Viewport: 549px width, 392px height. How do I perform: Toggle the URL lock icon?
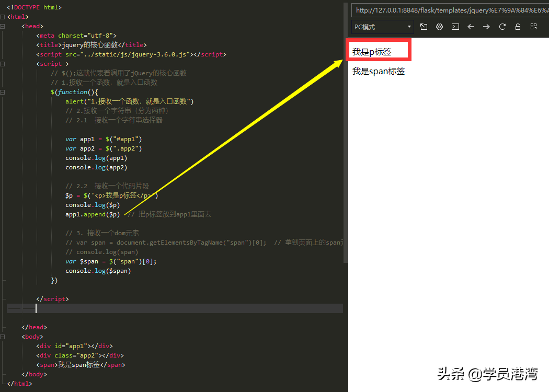518,27
